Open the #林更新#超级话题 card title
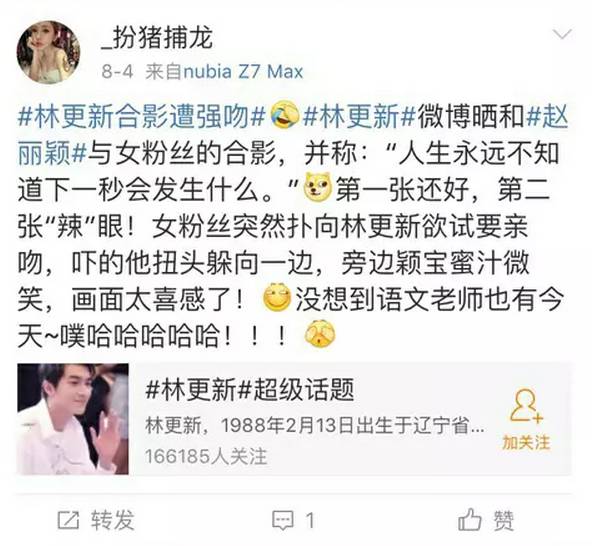 [250, 390]
